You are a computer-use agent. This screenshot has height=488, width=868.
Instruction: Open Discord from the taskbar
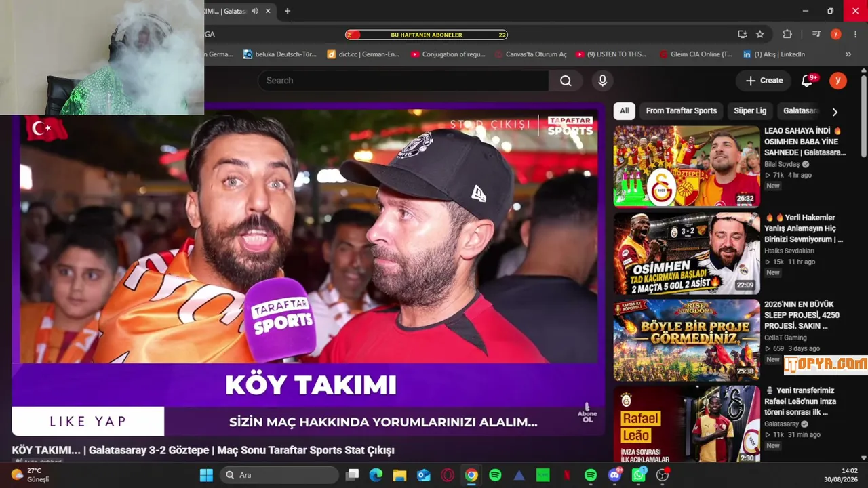click(615, 475)
